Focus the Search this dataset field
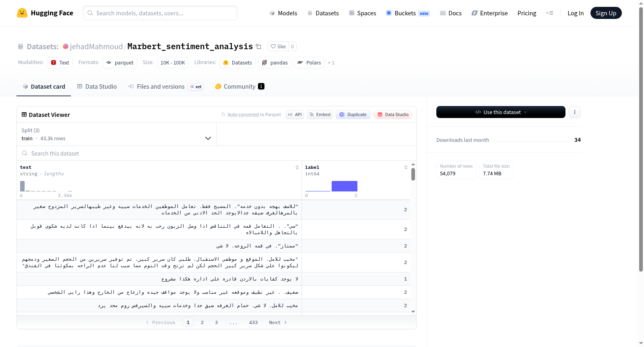644x347 pixels. pos(217,153)
